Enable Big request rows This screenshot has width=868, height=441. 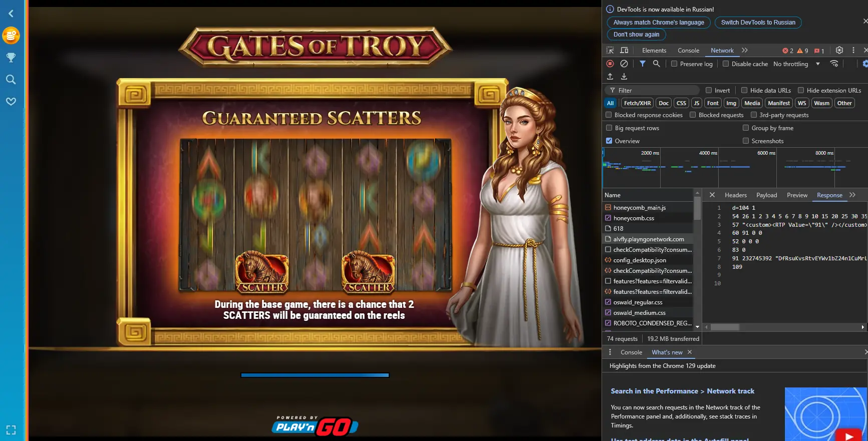609,128
